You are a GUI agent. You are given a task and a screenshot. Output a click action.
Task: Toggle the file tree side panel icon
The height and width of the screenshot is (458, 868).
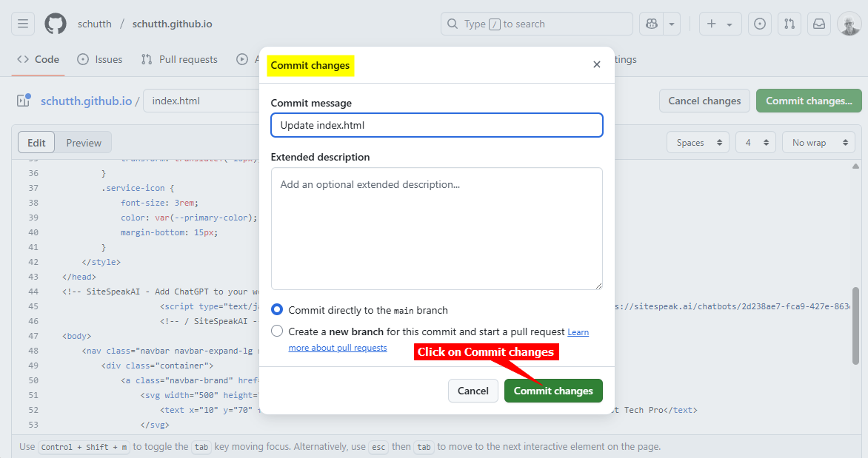point(23,101)
